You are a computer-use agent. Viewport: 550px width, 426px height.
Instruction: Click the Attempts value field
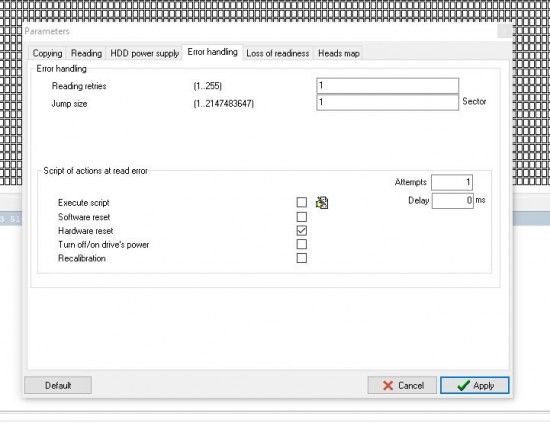452,182
